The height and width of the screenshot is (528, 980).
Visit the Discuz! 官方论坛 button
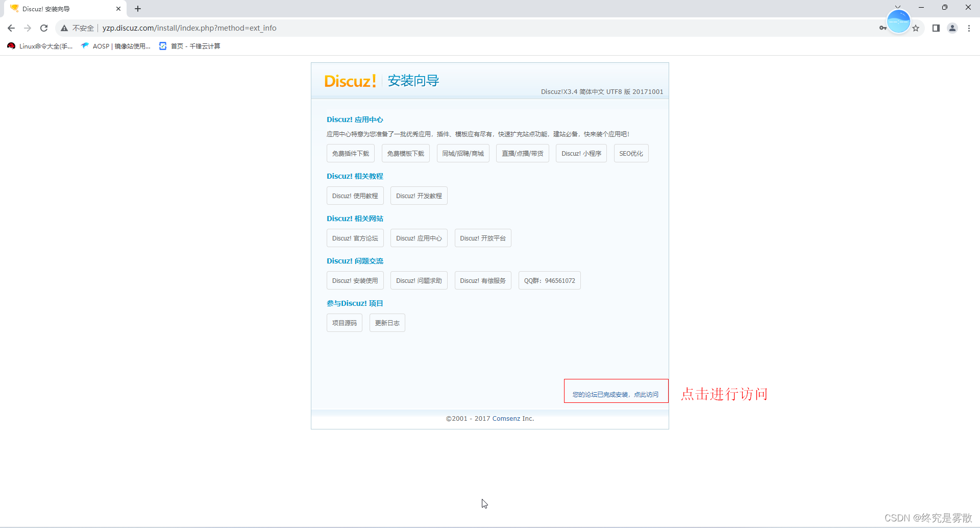[355, 238]
